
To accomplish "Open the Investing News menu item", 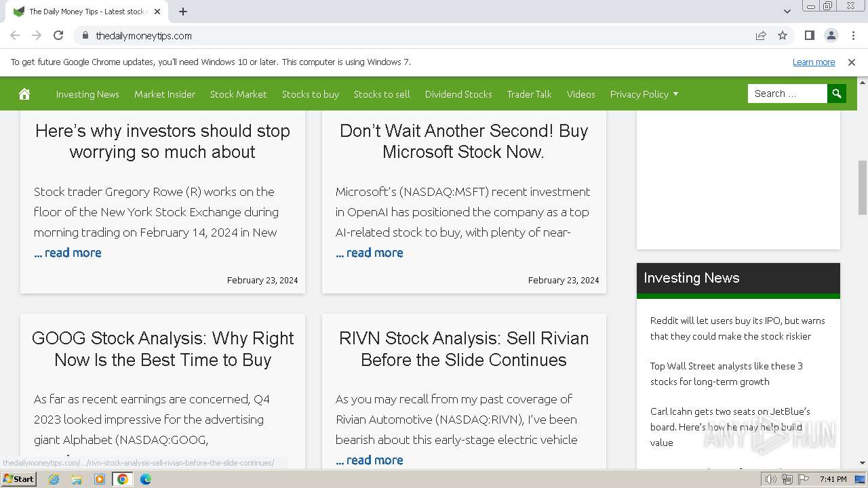I will pyautogui.click(x=87, y=94).
